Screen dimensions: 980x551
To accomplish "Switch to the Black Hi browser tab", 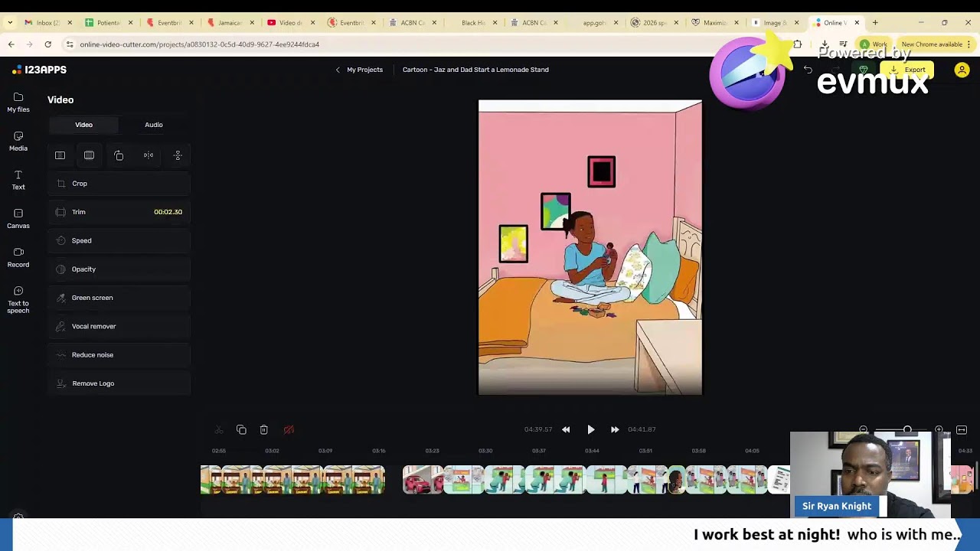I will tap(473, 23).
